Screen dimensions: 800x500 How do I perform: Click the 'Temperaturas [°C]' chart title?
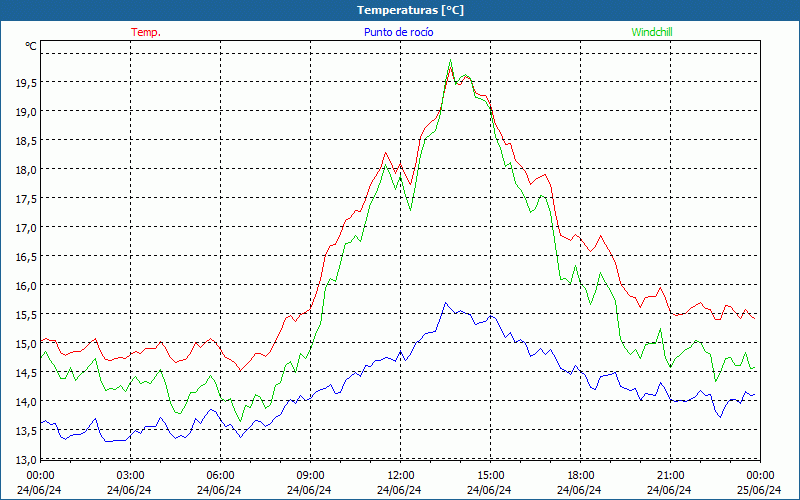pyautogui.click(x=410, y=10)
